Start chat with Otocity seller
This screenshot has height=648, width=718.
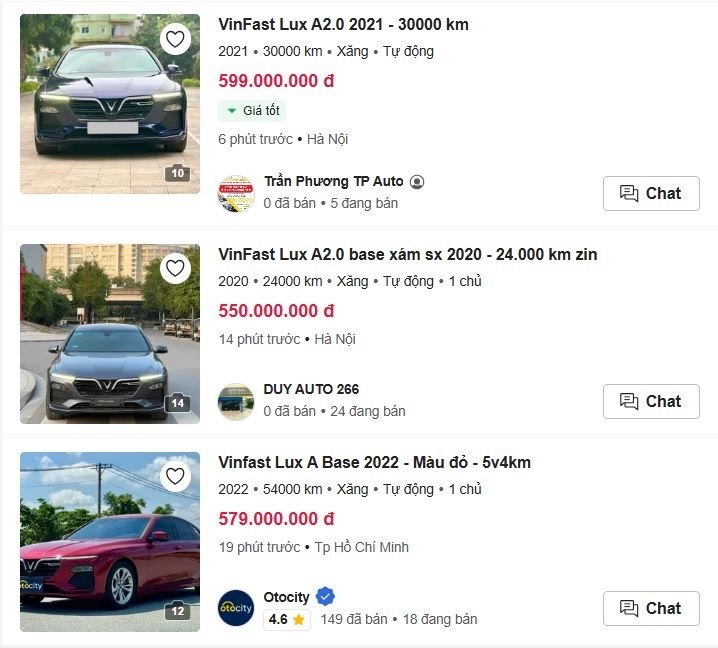pyautogui.click(x=651, y=608)
